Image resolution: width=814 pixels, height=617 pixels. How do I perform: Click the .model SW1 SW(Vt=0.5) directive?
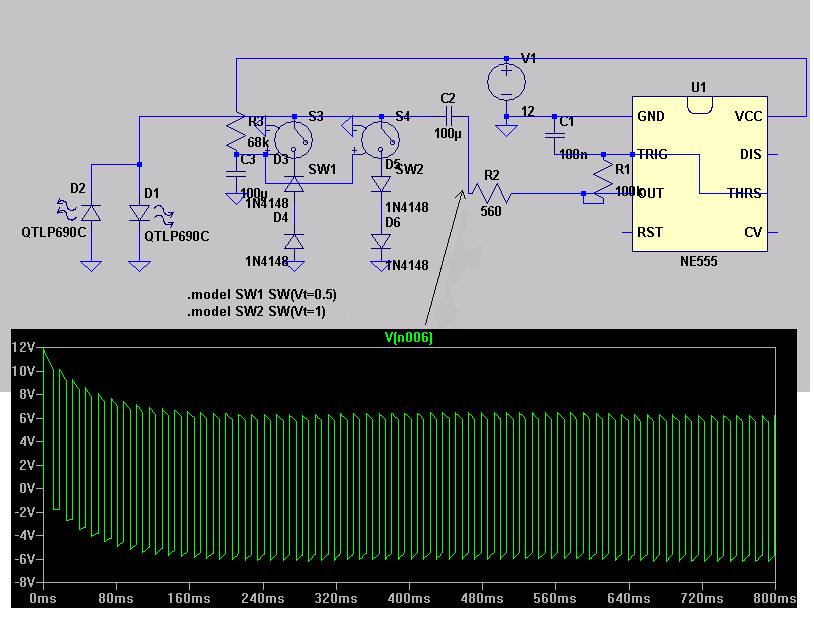click(x=262, y=295)
